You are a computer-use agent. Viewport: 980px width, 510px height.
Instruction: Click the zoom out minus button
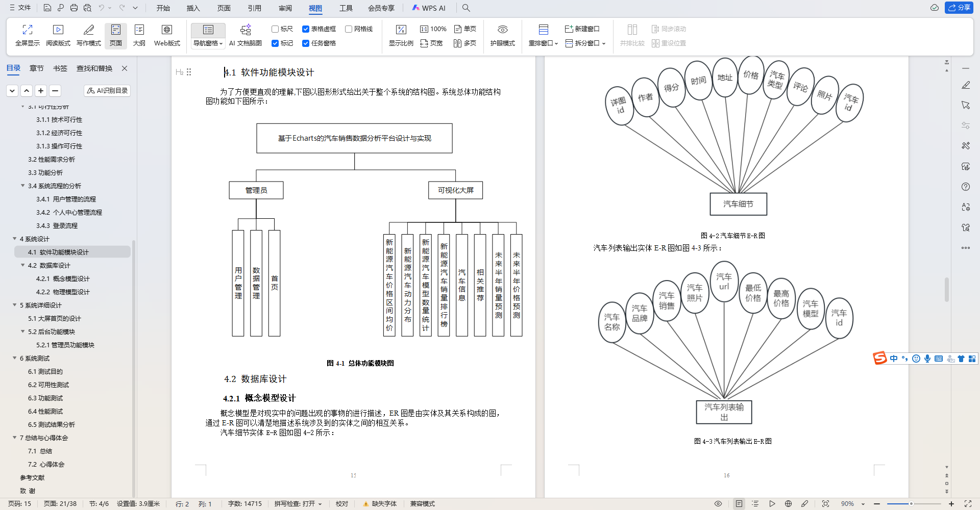[x=877, y=504]
